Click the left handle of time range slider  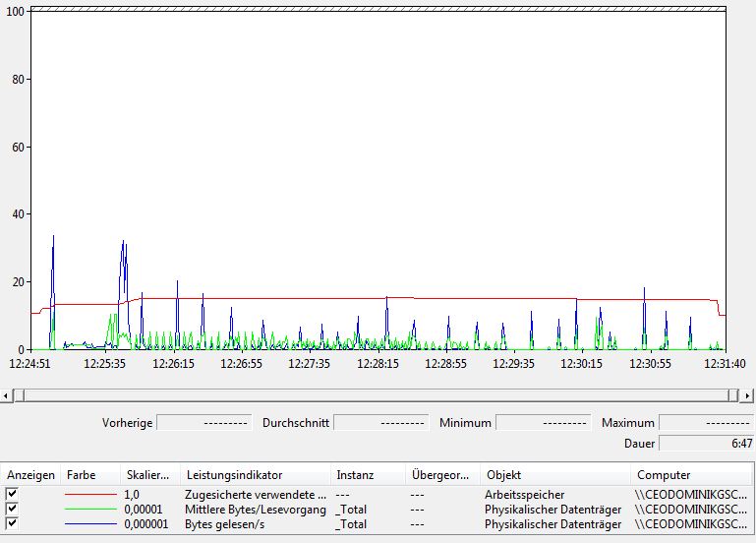pyautogui.click(x=20, y=395)
